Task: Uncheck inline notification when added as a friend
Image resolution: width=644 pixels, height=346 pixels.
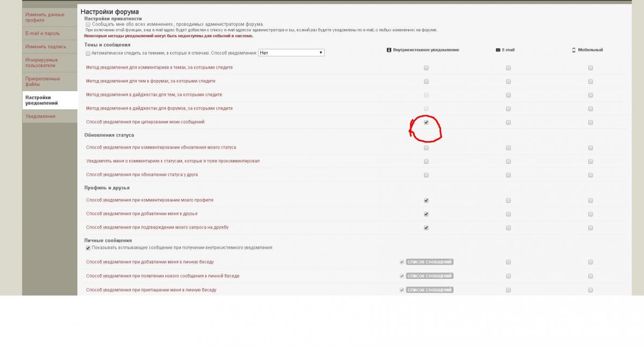Action: 426,214
